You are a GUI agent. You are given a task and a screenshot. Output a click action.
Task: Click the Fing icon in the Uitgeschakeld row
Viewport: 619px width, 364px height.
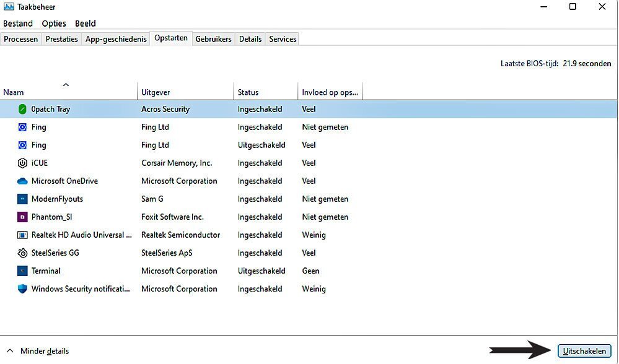22,145
